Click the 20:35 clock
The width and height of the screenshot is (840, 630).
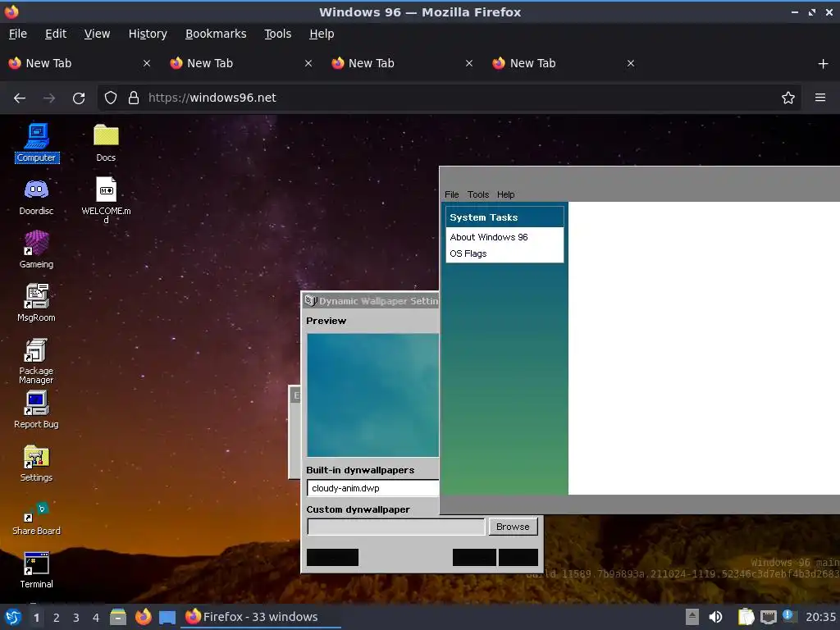click(x=820, y=617)
